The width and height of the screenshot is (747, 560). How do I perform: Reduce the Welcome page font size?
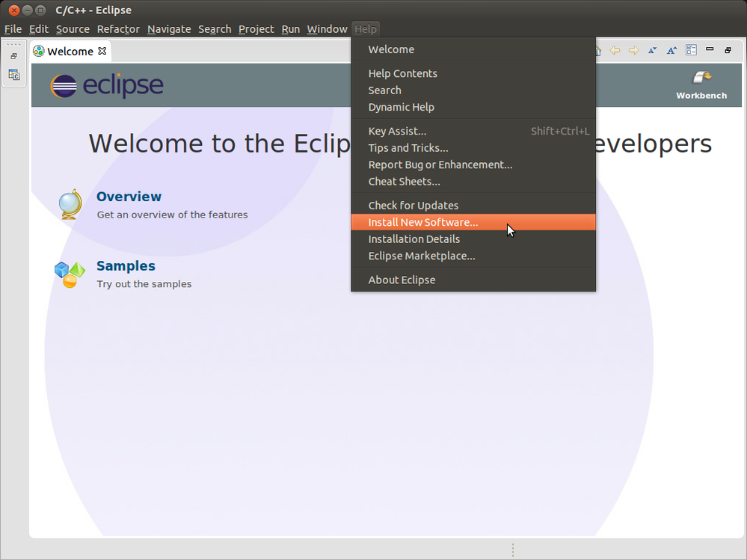tap(652, 49)
